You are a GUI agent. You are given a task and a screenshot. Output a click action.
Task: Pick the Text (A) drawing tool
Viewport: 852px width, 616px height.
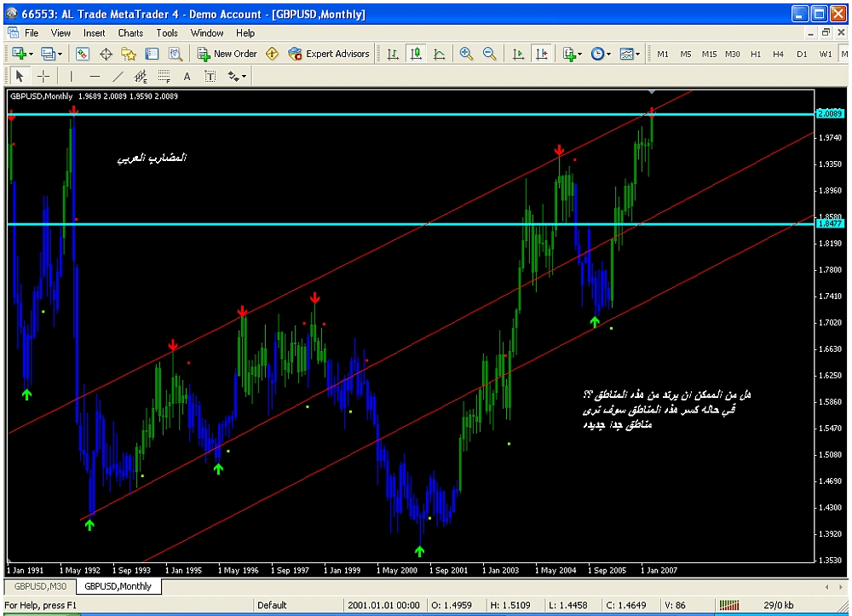[187, 77]
